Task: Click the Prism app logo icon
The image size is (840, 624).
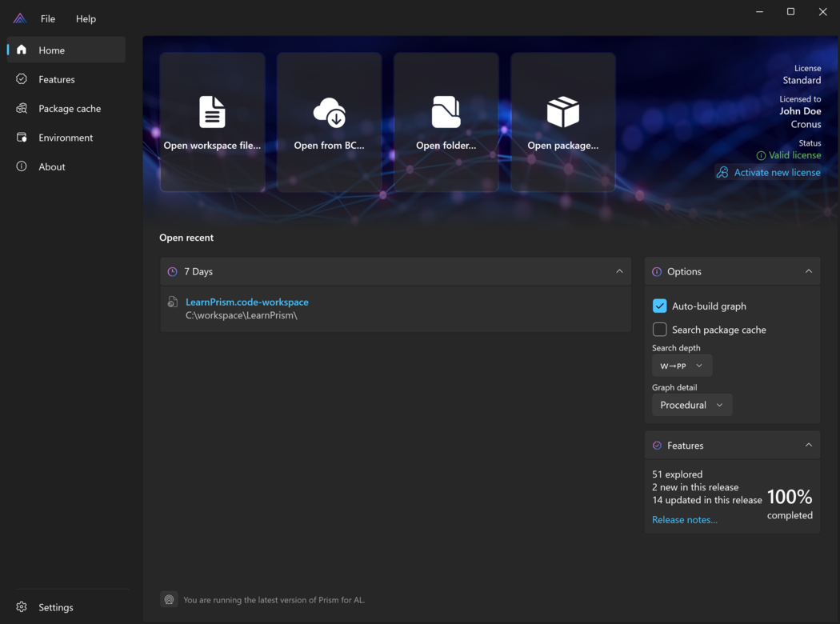Action: click(x=20, y=18)
